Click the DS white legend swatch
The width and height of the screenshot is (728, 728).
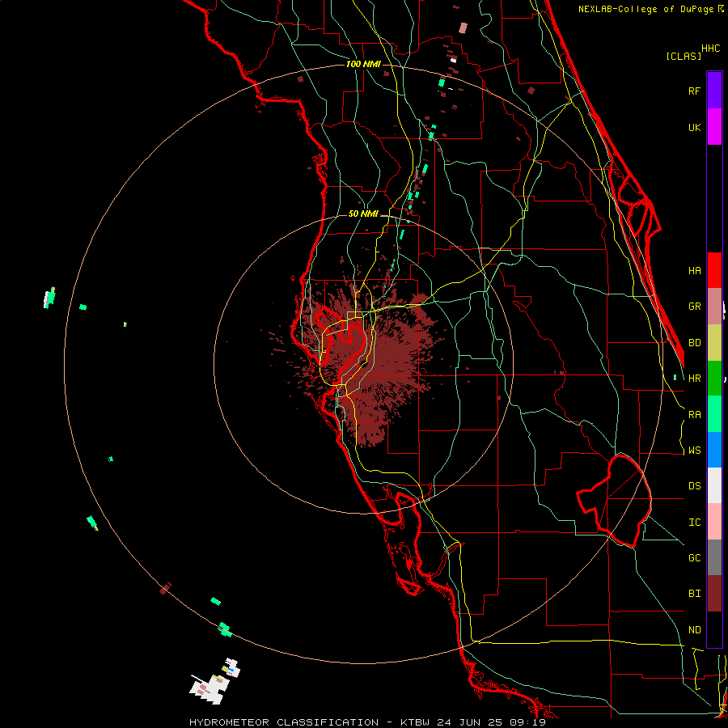coord(714,485)
